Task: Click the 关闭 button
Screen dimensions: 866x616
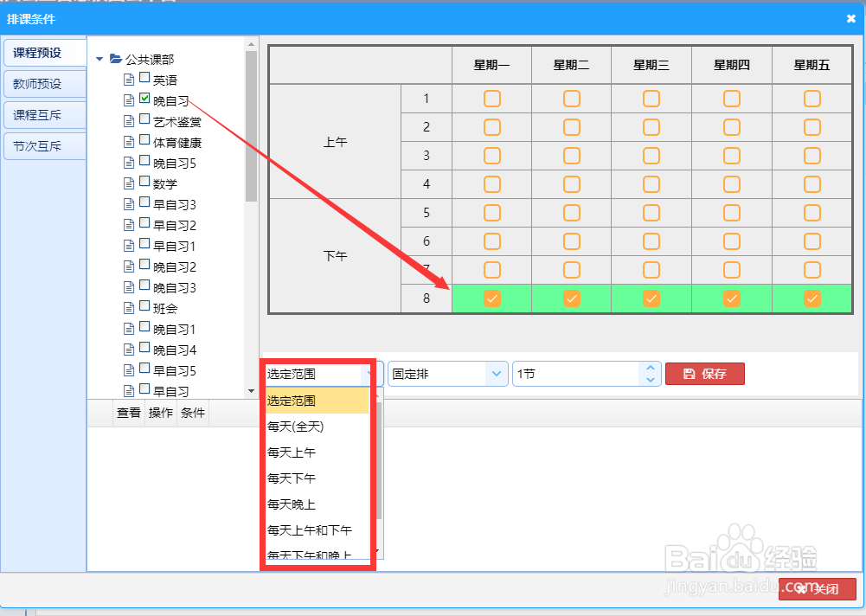Action: [818, 589]
